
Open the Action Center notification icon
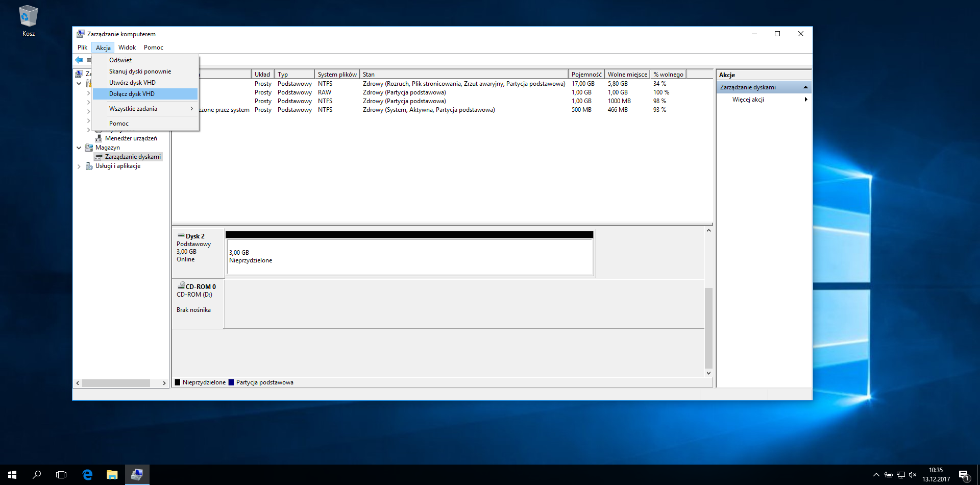click(x=964, y=475)
